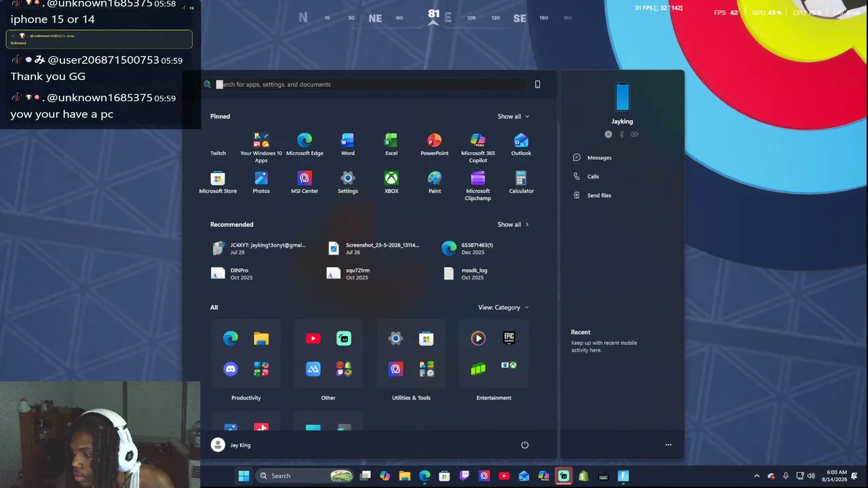
Task: Open File Explorer from the taskbar
Action: 405,476
